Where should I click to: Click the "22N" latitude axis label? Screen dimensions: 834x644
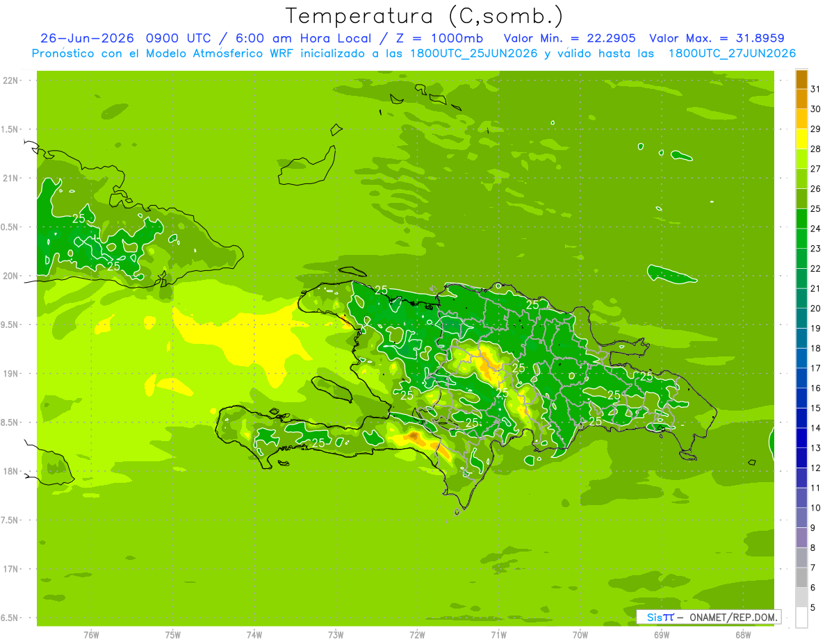[11, 81]
